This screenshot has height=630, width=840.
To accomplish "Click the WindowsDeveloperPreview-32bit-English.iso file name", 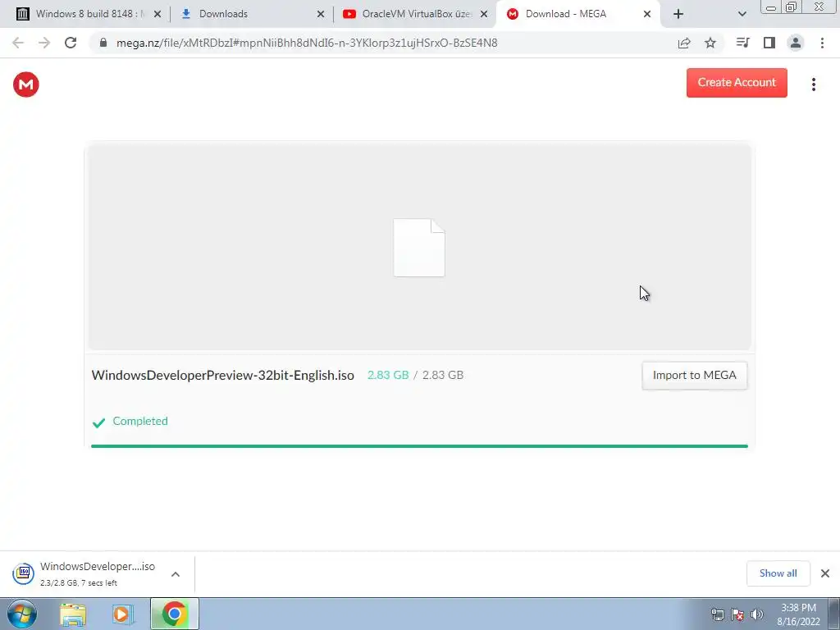I will [x=223, y=375].
